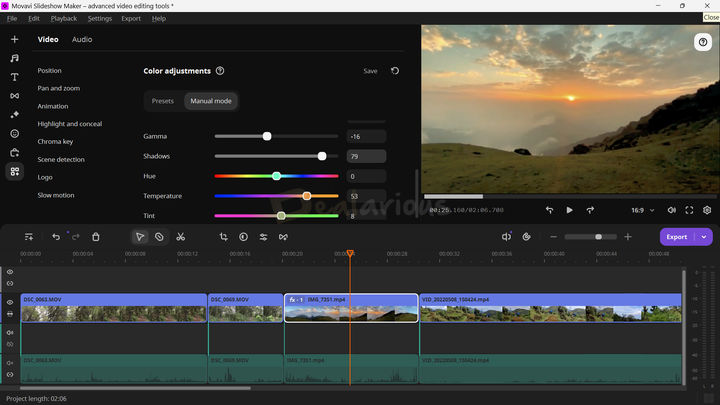Open the Transitions sidebar icon
This screenshot has height=405, width=720.
pyautogui.click(x=15, y=96)
